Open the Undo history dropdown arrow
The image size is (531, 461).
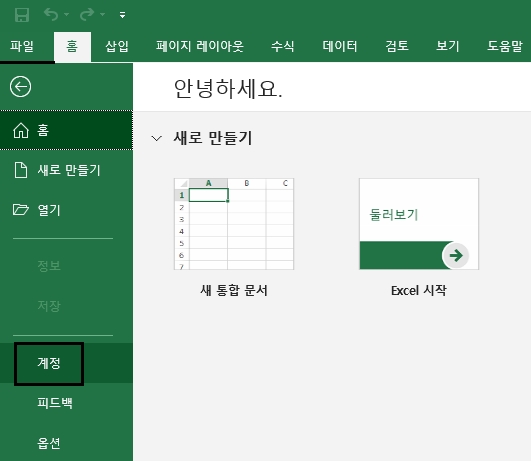pos(66,15)
